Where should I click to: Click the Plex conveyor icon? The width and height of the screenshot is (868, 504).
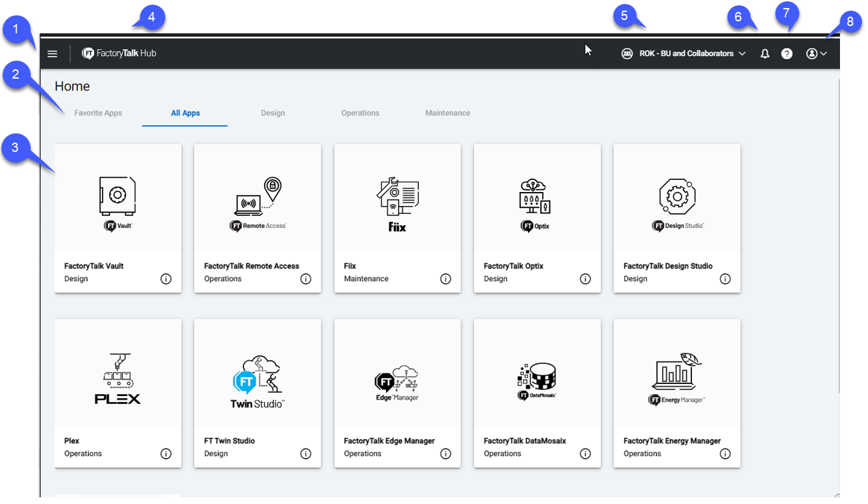(x=118, y=371)
